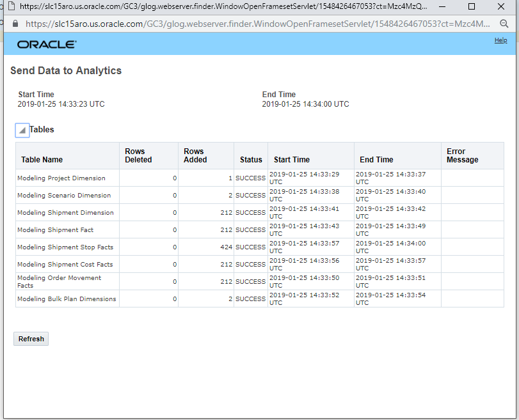
Task: Select the Modeling Shipment Fact row name
Action: tap(55, 229)
